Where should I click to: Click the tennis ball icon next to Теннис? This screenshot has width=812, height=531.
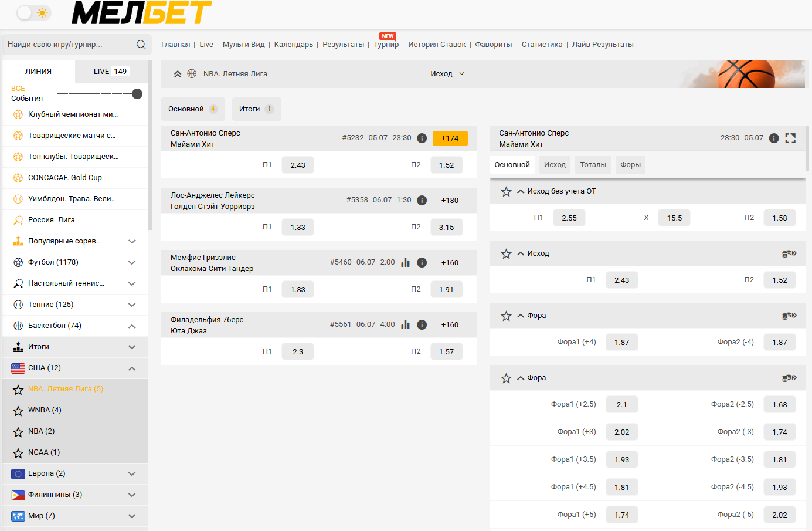(18, 305)
